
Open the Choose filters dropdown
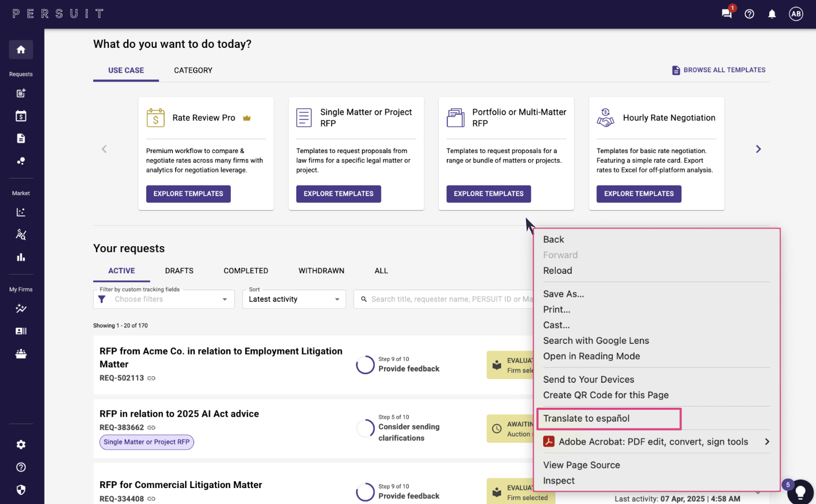click(x=164, y=299)
